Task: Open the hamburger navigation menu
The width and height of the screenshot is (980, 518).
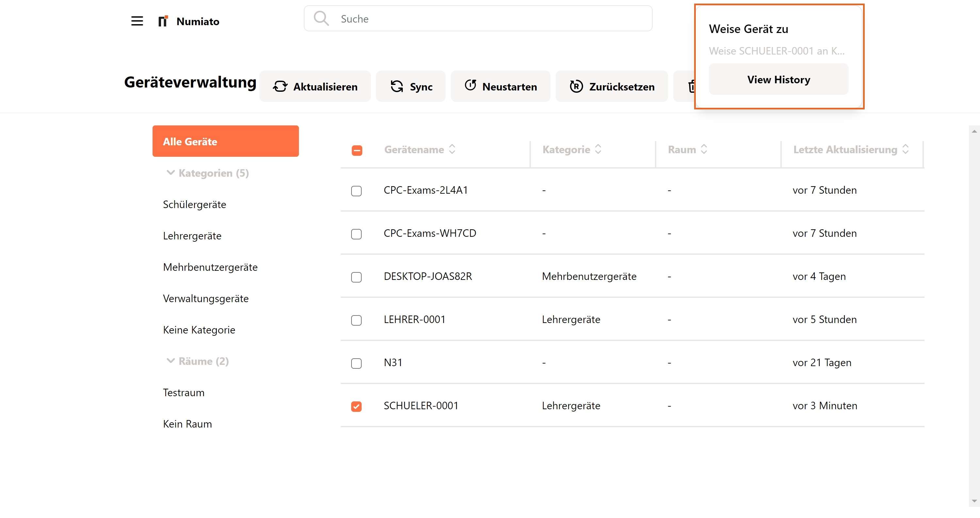Action: [137, 21]
